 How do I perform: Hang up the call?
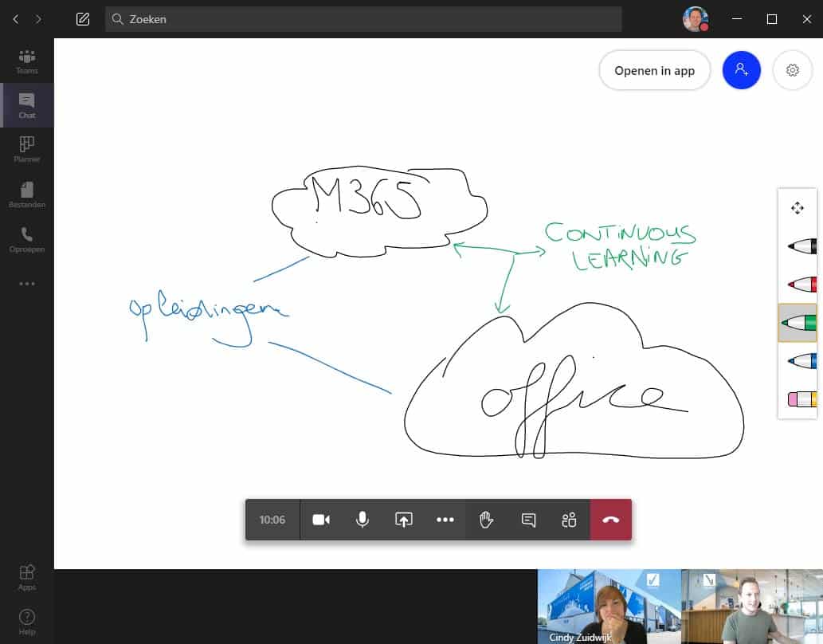[x=611, y=520]
